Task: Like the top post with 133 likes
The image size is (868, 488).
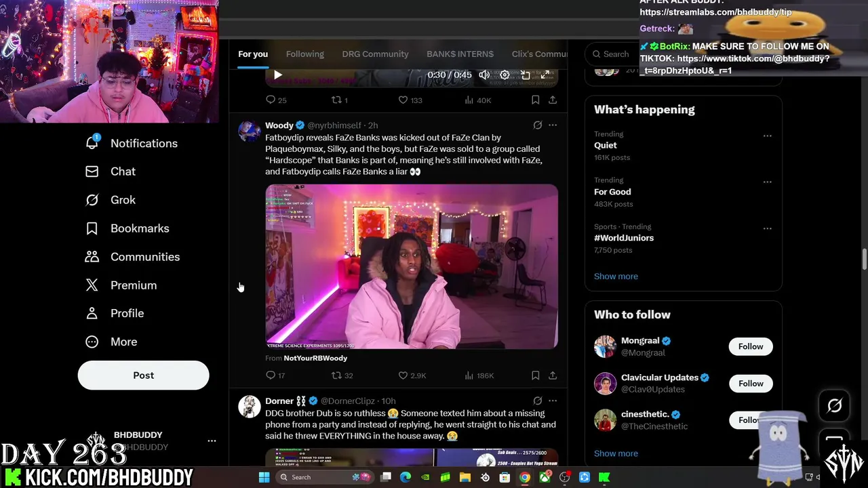Action: coord(410,100)
